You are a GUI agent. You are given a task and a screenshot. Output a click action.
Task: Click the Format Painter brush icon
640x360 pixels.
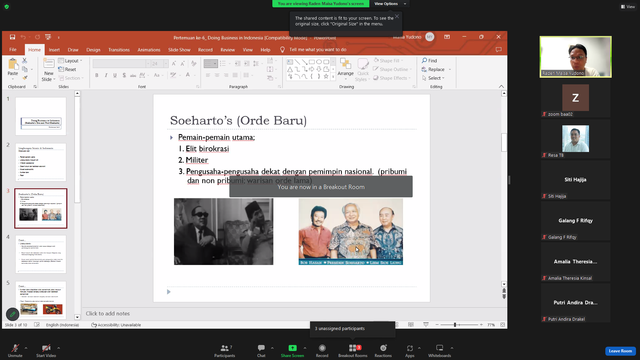pos(24,78)
